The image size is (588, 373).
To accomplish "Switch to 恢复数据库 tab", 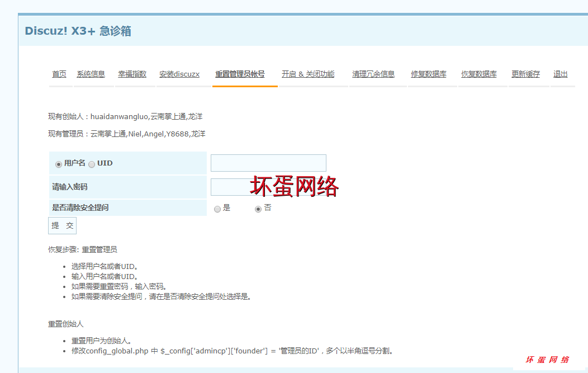I will point(479,74).
